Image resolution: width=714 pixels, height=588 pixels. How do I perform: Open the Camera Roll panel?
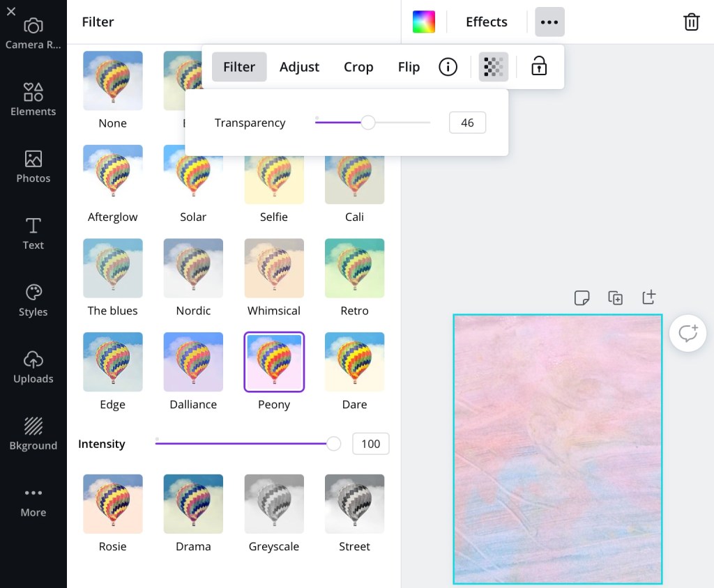pyautogui.click(x=33, y=33)
